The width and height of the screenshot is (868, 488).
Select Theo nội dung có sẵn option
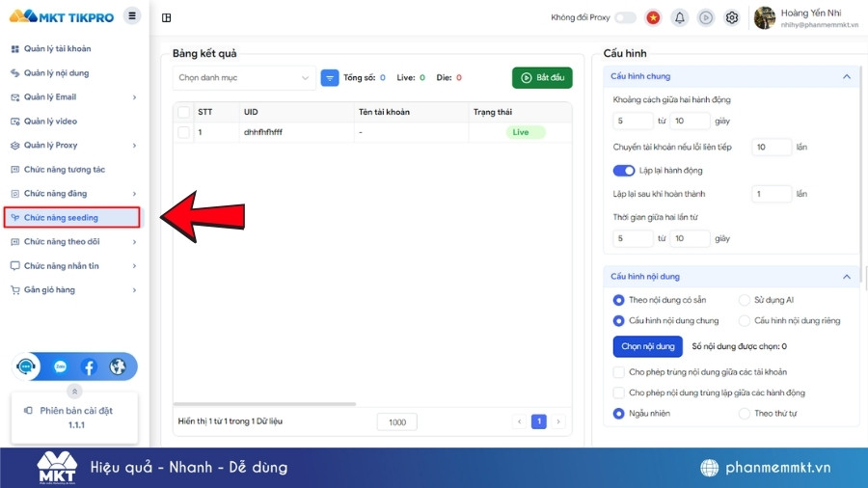tap(619, 300)
